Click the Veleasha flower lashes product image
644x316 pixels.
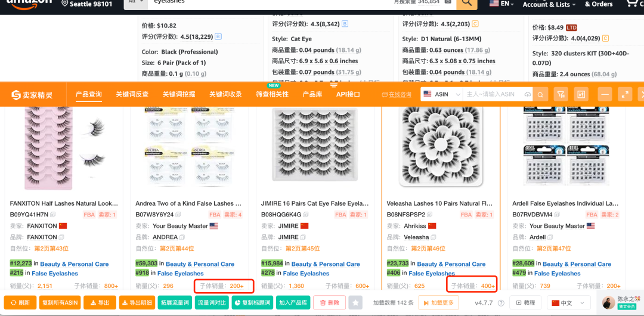click(441, 148)
